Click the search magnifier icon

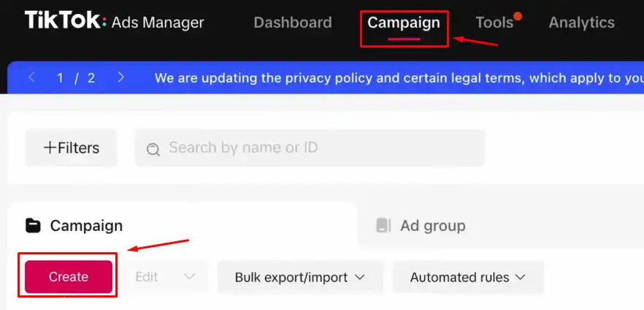tap(153, 150)
